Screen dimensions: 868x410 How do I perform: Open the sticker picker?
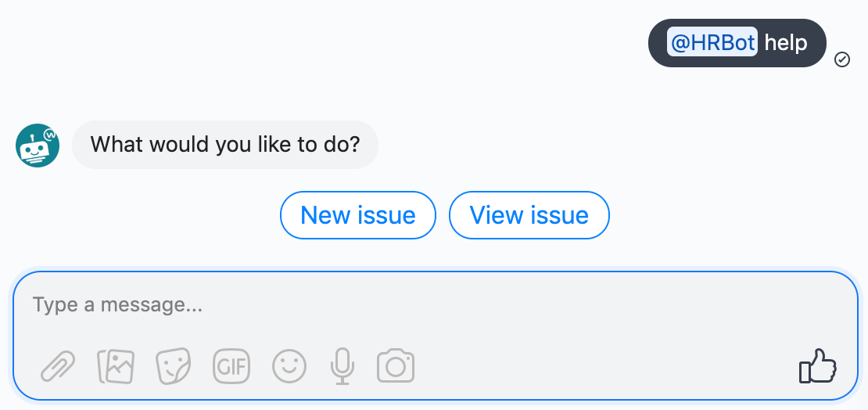click(x=174, y=365)
